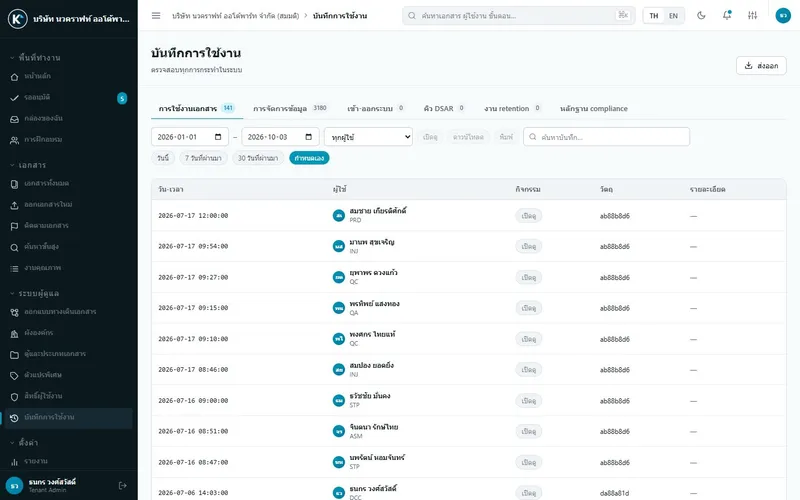
Task: Toggle the View (เปิดดู) activity filter chip
Action: (x=430, y=137)
